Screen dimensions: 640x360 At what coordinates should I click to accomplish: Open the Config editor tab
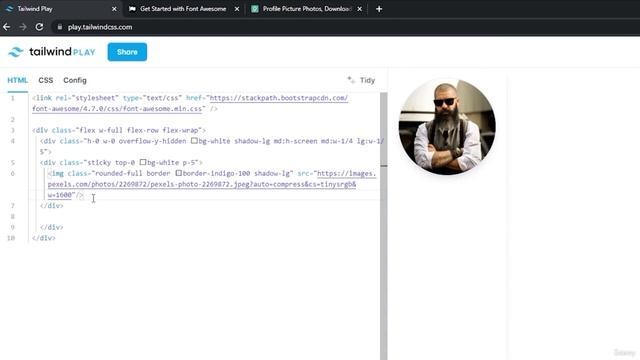(75, 80)
